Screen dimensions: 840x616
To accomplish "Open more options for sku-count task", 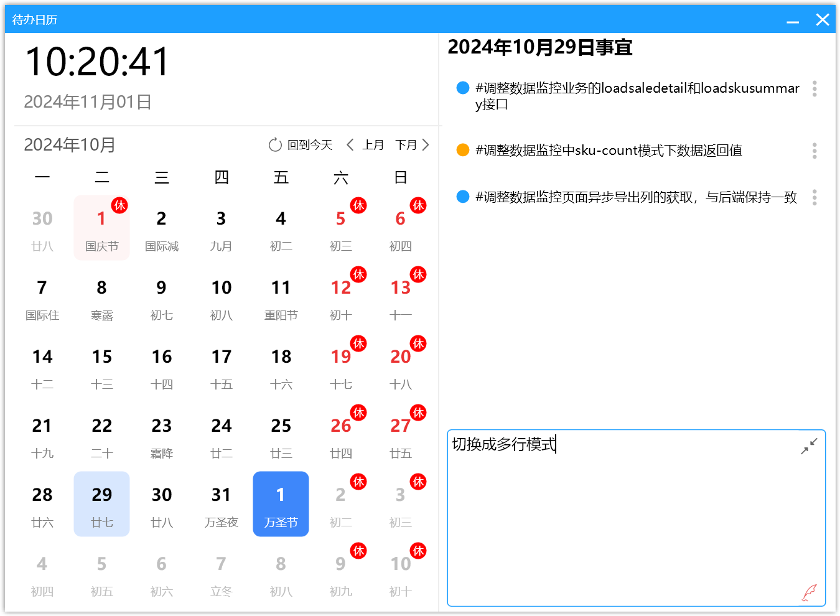I will [814, 151].
